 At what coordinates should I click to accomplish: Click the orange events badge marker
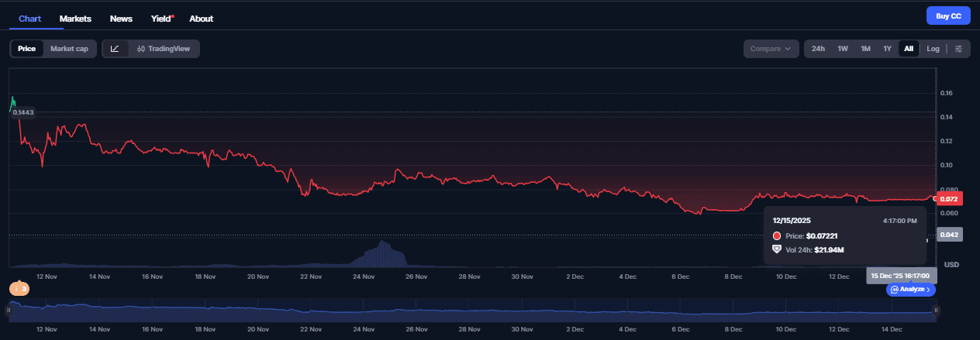point(19,289)
